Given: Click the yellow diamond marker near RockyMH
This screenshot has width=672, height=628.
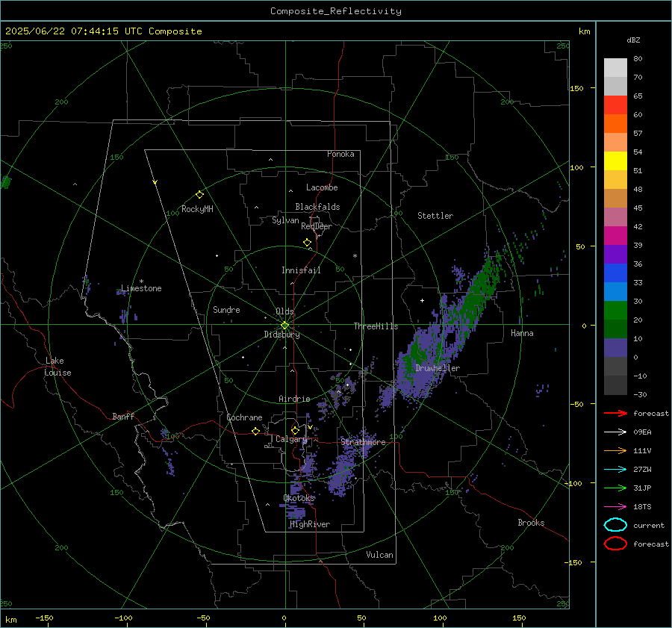Looking at the screenshot, I should coord(199,195).
